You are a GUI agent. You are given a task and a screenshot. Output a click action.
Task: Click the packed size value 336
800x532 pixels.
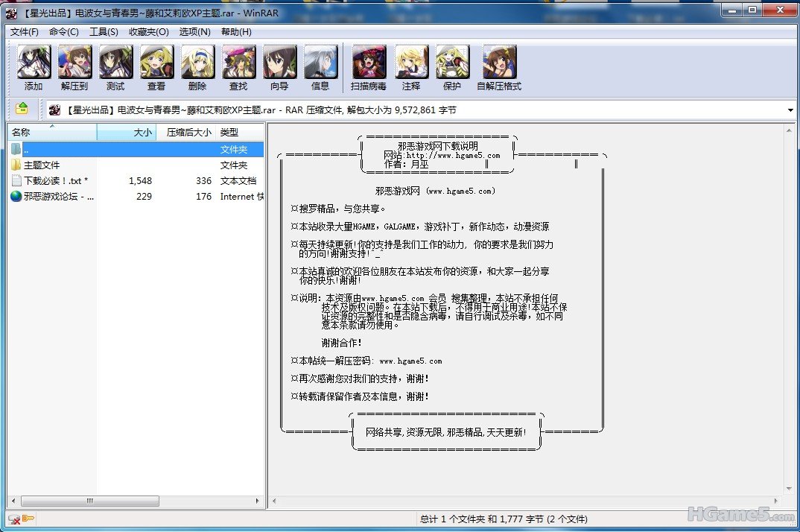click(x=203, y=181)
